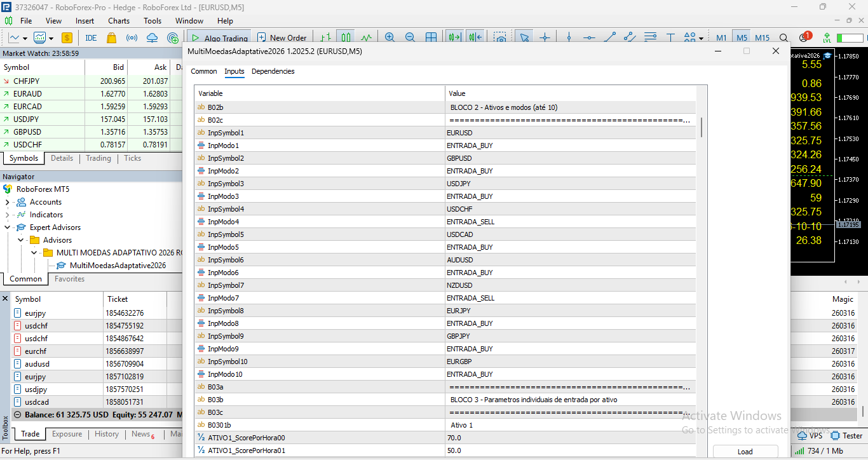
Task: Click the Signals broadcast icon
Action: click(132, 38)
